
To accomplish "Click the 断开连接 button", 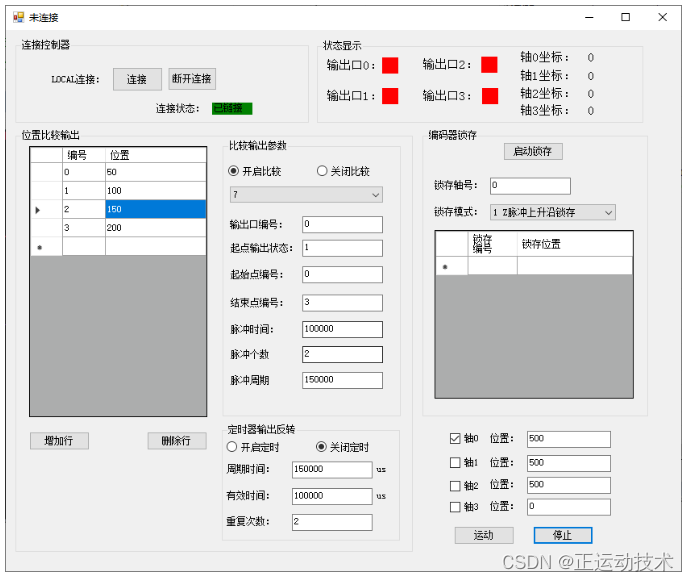I will [192, 79].
